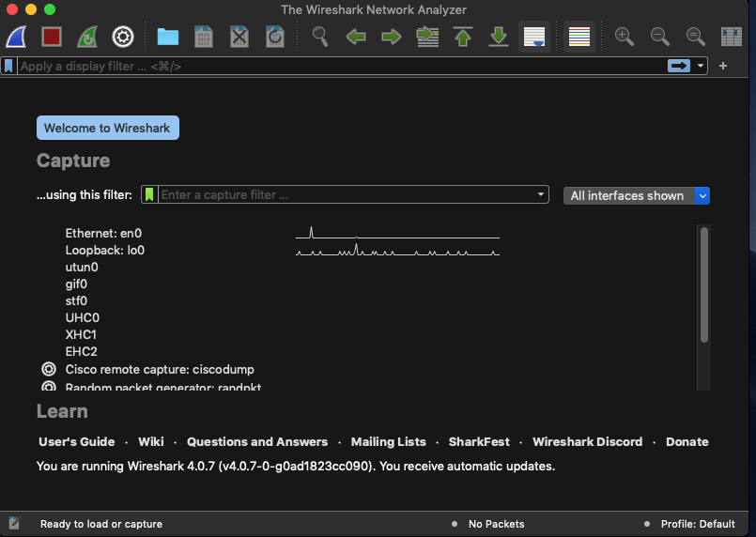This screenshot has height=537, width=756.
Task: Go forward in packet history
Action: pyautogui.click(x=392, y=37)
